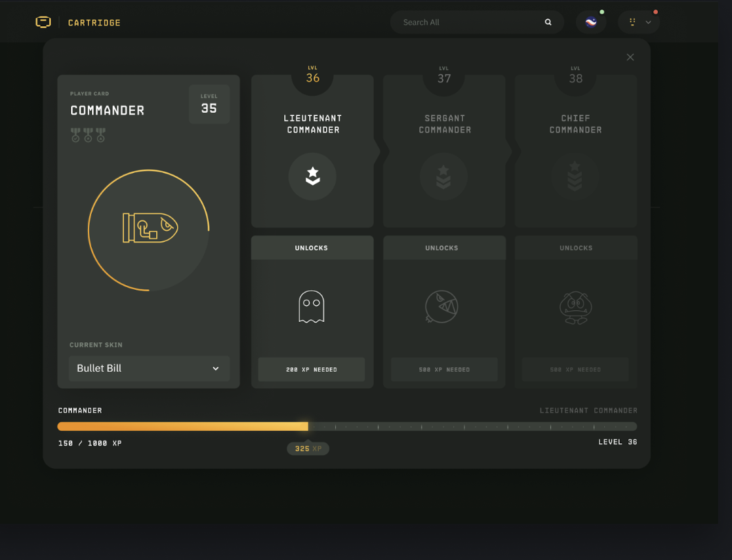732x560 pixels.
Task: Click the Cartridge logo icon
Action: (x=43, y=22)
